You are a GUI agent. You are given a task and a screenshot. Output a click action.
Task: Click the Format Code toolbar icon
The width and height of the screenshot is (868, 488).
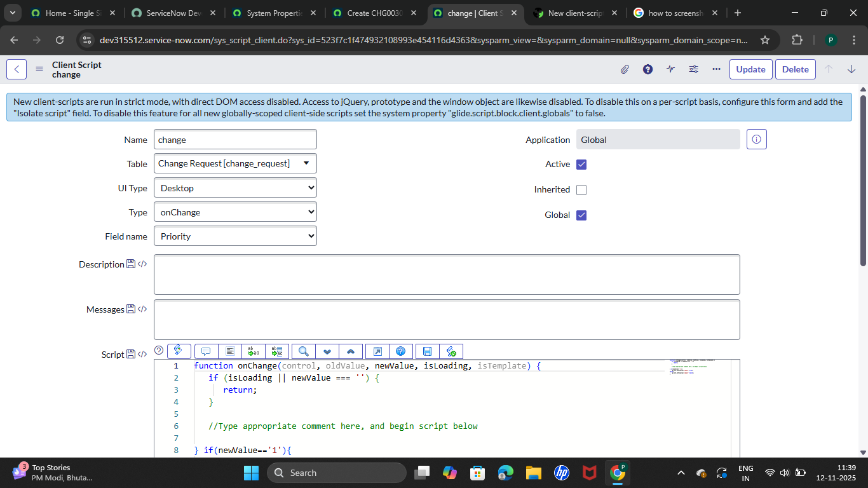pyautogui.click(x=229, y=351)
